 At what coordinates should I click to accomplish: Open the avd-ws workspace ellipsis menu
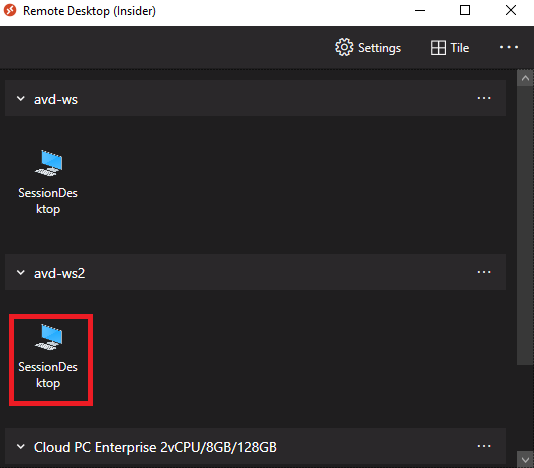[x=484, y=98]
